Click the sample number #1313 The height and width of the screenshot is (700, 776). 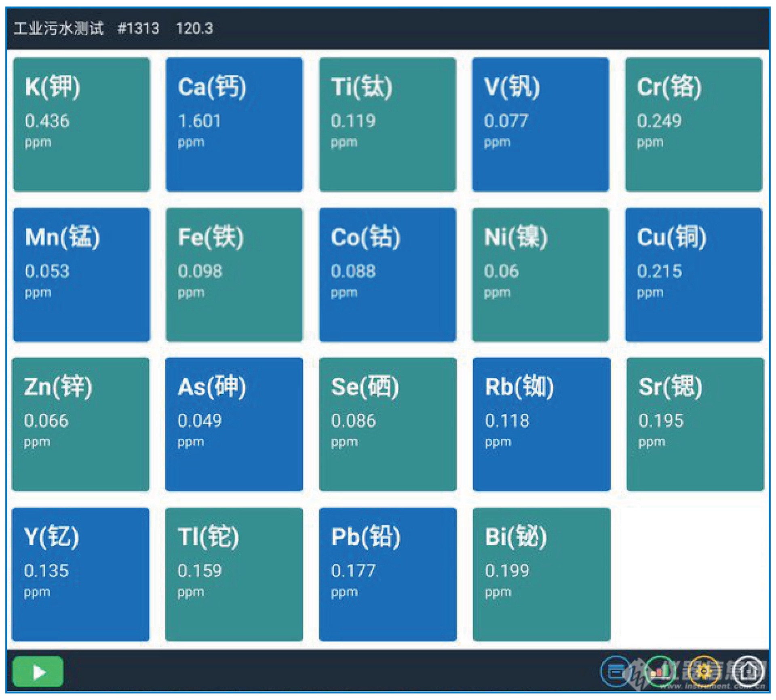pos(138,28)
